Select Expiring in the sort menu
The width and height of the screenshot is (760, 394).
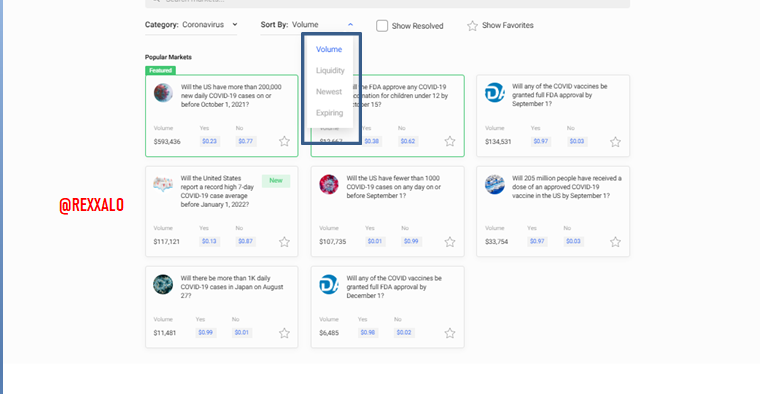click(x=330, y=113)
